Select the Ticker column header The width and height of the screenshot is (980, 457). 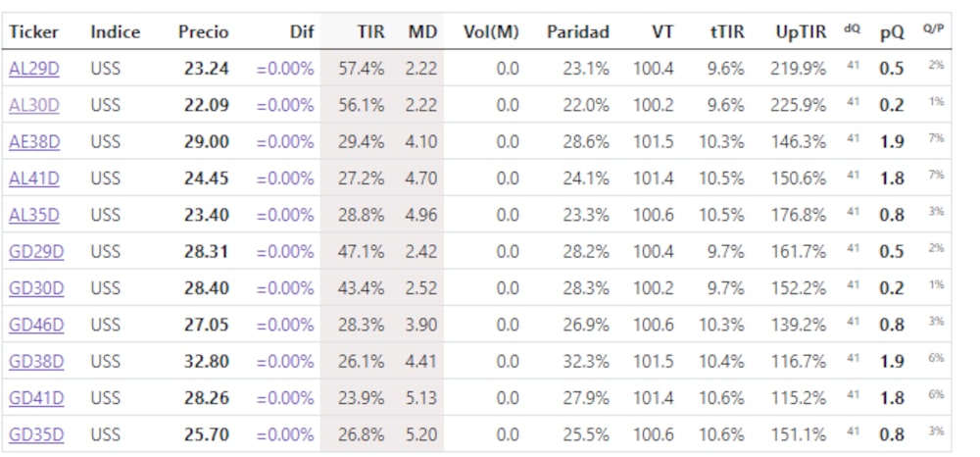pyautogui.click(x=34, y=32)
